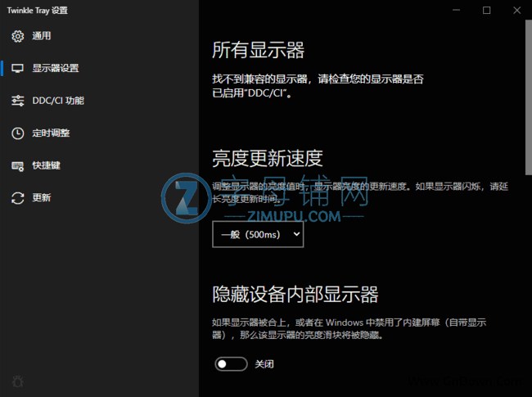The image size is (532, 397).
Task: Select the 显示器设置 sidebar item
Action: pos(99,68)
